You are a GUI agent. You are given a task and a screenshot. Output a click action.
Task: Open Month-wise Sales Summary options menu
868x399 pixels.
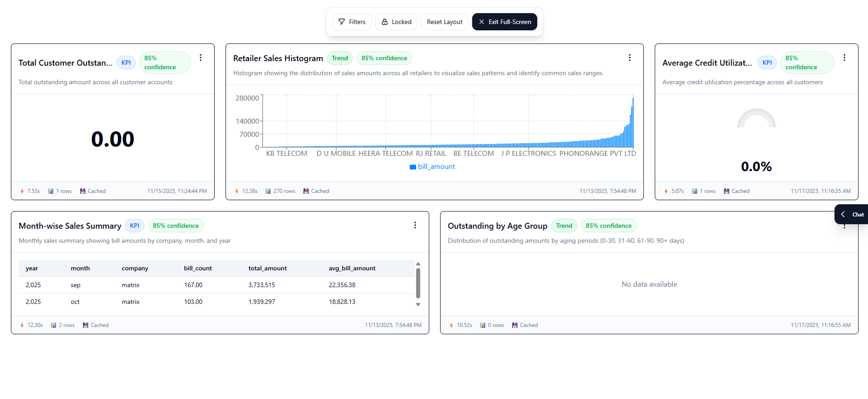point(415,225)
